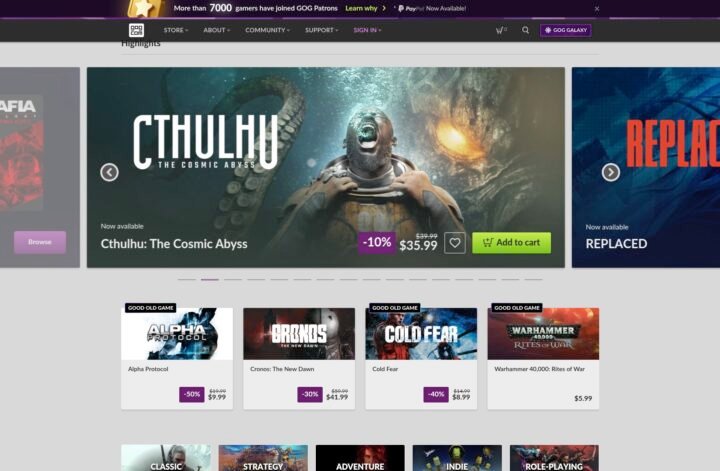Advance carousel with the right arrow
Screen dimensions: 720x471
(610, 172)
